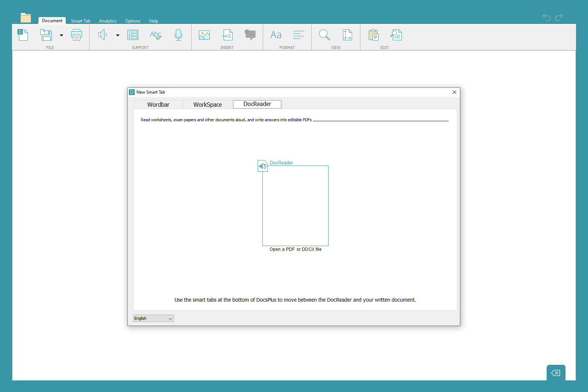588x392 pixels.
Task: Insert a picture using image icon
Action: pos(204,35)
